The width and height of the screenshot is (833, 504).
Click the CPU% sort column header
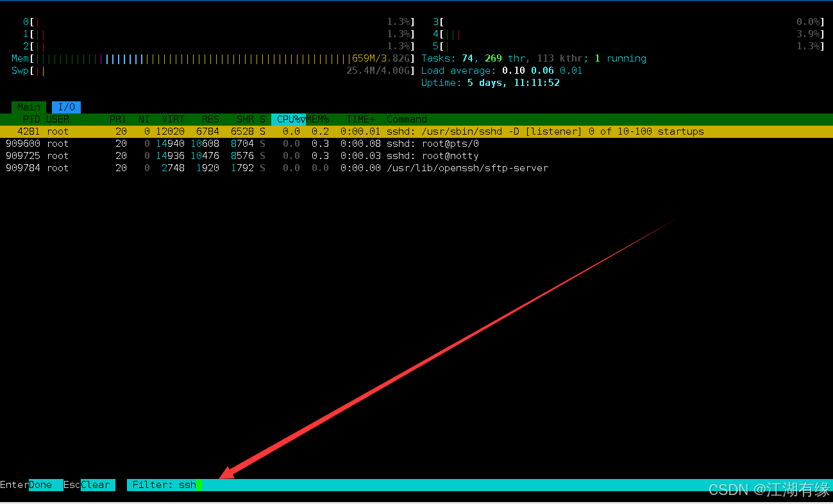(289, 119)
